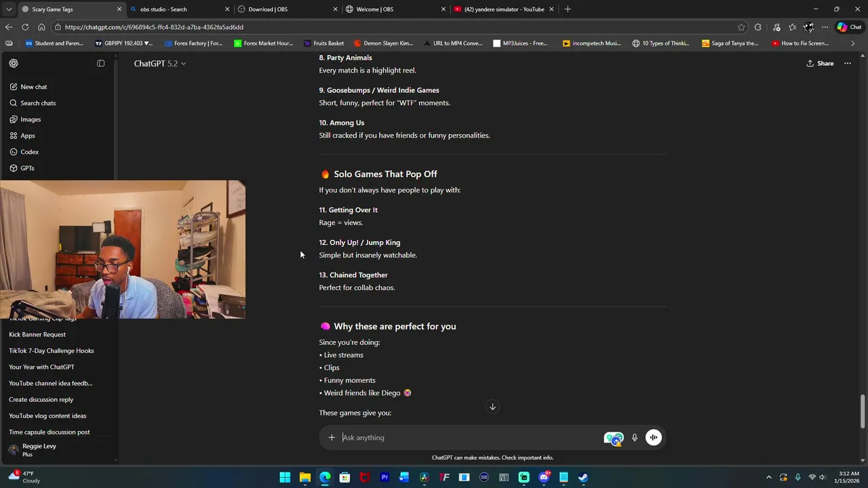Open YouTube channel idea feedback chat
Image resolution: width=868 pixels, height=488 pixels.
click(x=51, y=383)
